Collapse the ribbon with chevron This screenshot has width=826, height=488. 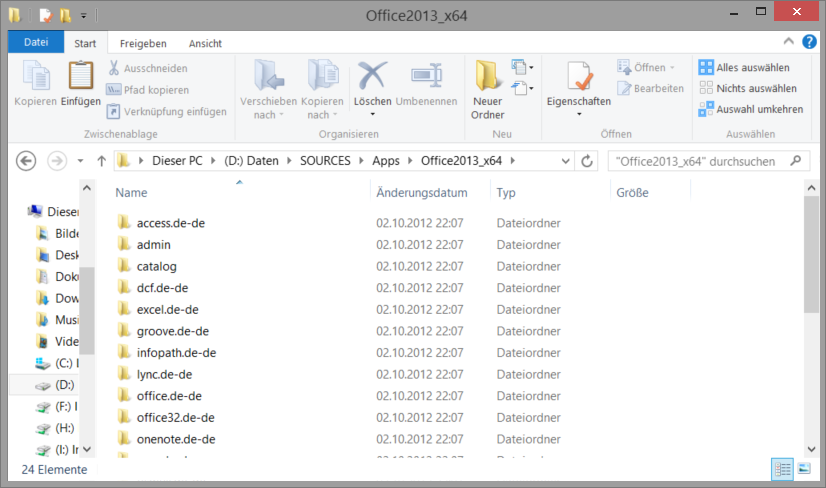tap(789, 41)
